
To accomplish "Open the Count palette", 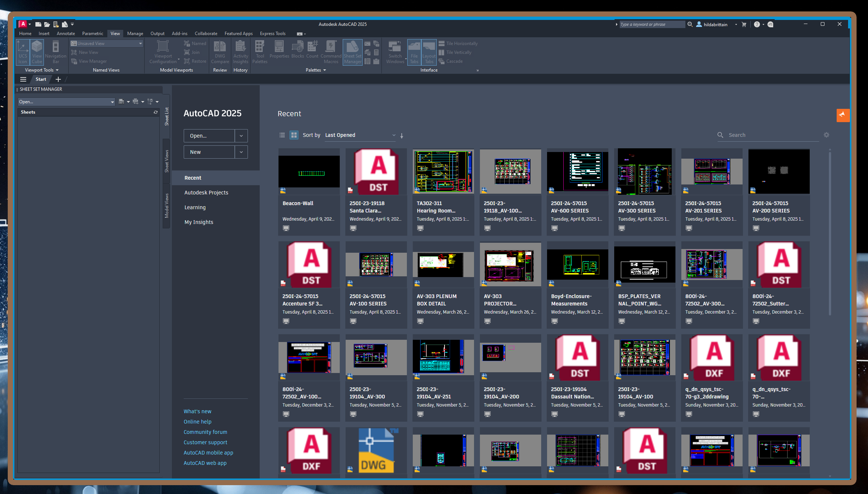I will pos(312,50).
